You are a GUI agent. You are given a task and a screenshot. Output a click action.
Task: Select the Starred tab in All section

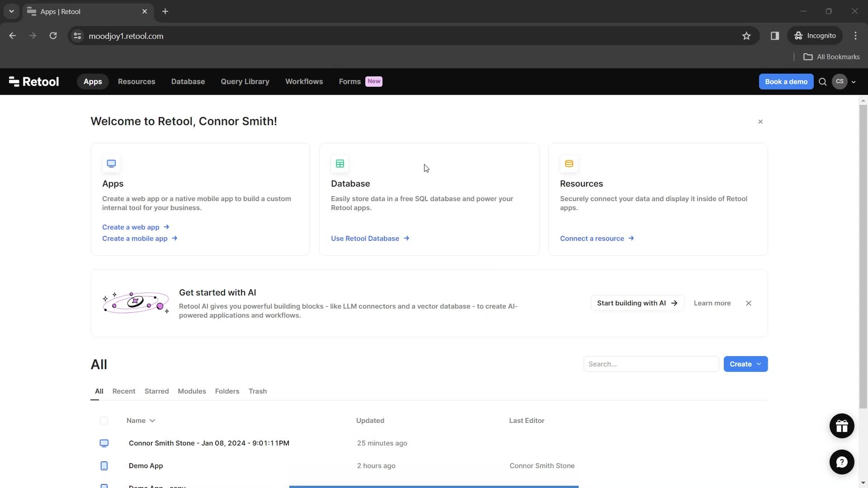click(156, 391)
